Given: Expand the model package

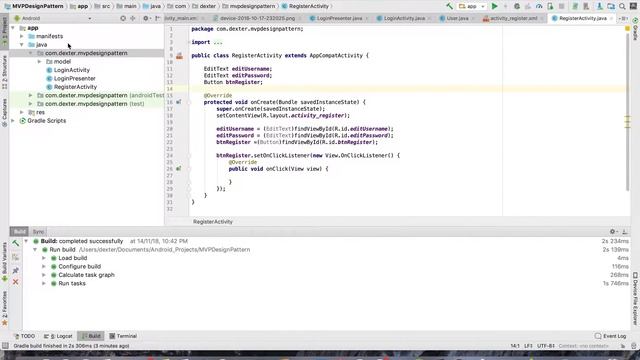Looking at the screenshot, I should (x=40, y=62).
